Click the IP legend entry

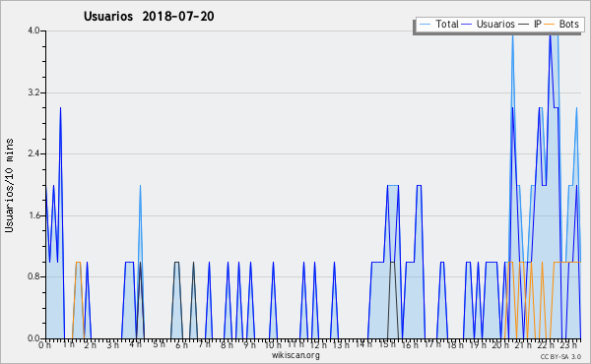point(530,25)
